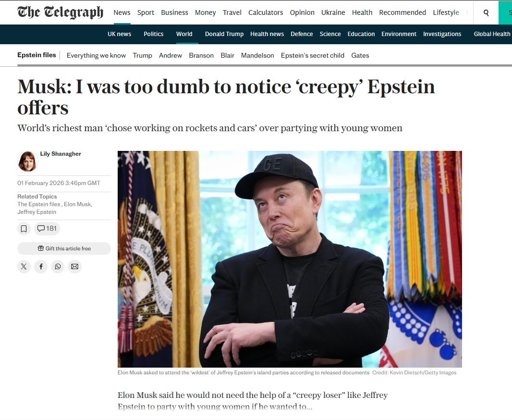Image resolution: width=512 pixels, height=420 pixels.
Task: Open Donald Trump sub-navigation link
Action: (x=224, y=34)
